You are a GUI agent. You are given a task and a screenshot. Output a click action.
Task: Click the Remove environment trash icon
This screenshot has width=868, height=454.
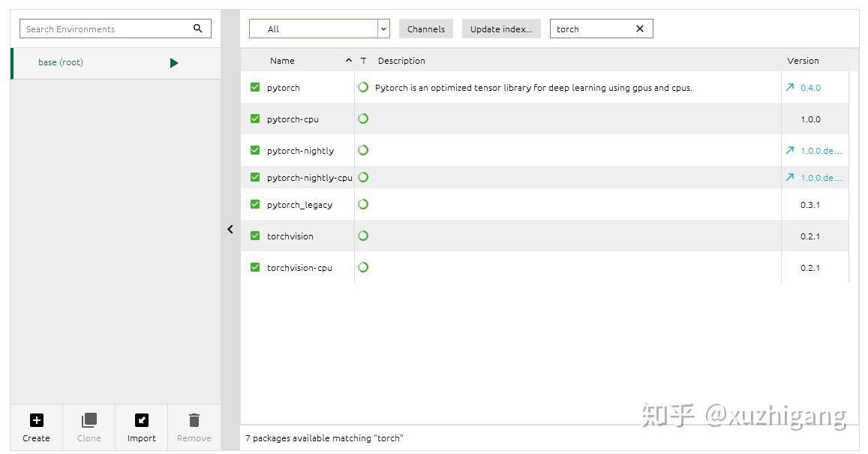pyautogui.click(x=194, y=420)
